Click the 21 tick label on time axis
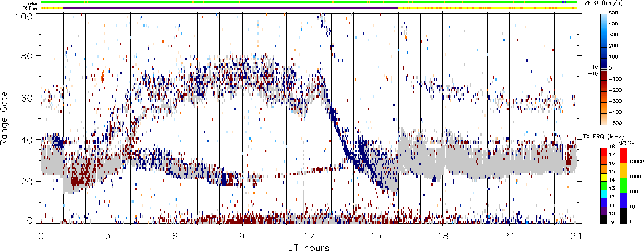Image resolution: width=644 pixels, height=251 pixels. (510, 237)
